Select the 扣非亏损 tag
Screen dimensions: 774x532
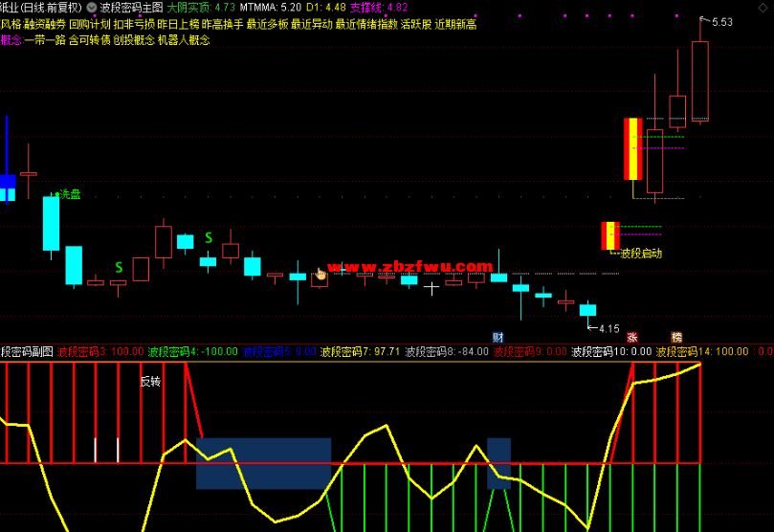click(134, 24)
